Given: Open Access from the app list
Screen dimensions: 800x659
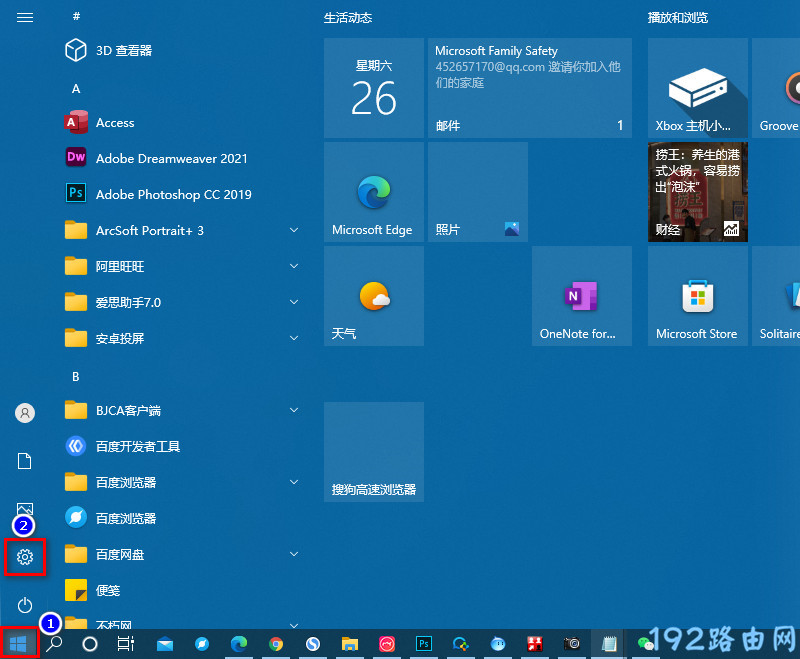Looking at the screenshot, I should 114,123.
